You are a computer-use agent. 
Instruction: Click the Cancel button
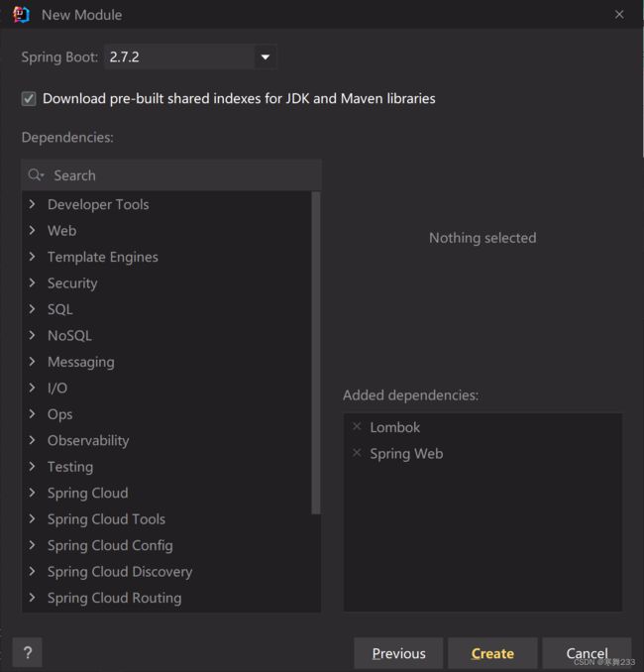click(x=587, y=653)
